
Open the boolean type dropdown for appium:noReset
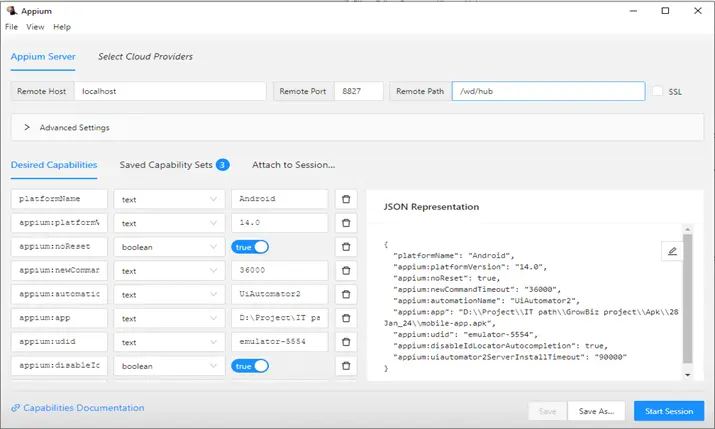169,247
